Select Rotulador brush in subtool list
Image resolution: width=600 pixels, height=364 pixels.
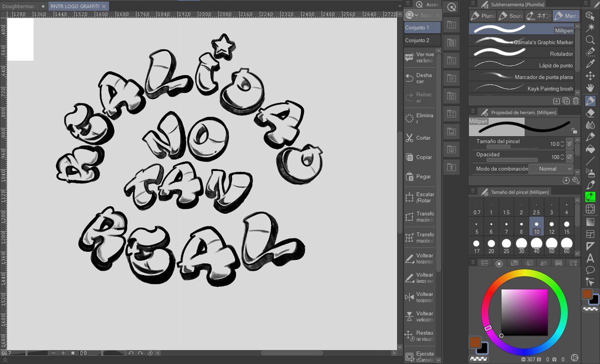[x=522, y=53]
